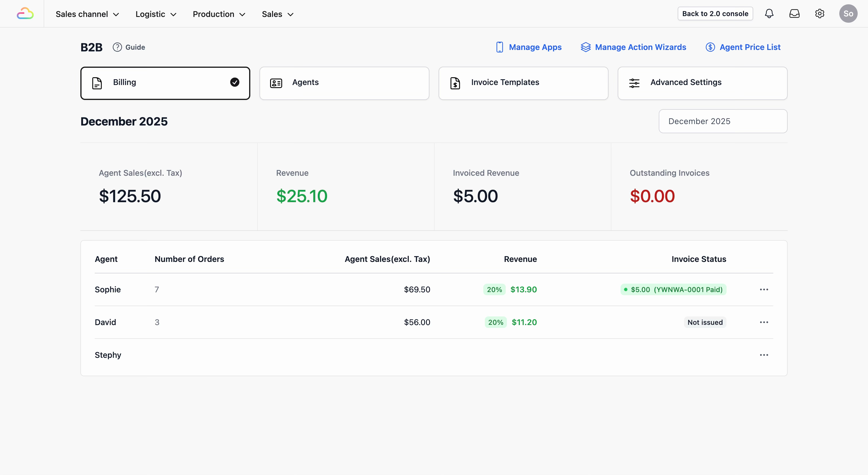The image size is (868, 475).
Task: Click the Billing checkmark indicator
Action: coord(235,82)
